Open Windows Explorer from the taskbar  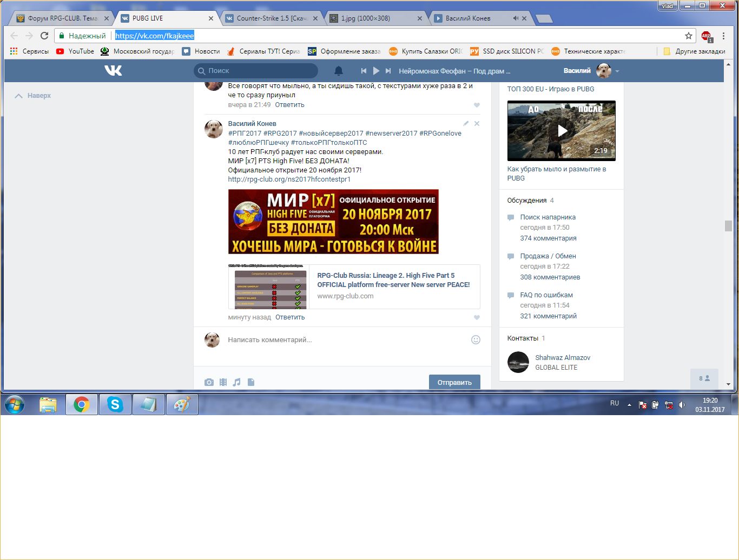point(48,404)
